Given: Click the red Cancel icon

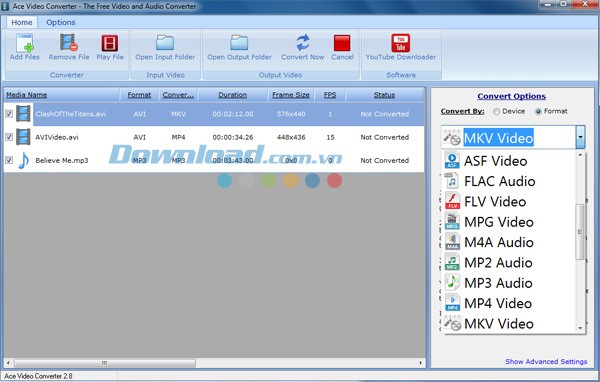Looking at the screenshot, I should [x=342, y=43].
